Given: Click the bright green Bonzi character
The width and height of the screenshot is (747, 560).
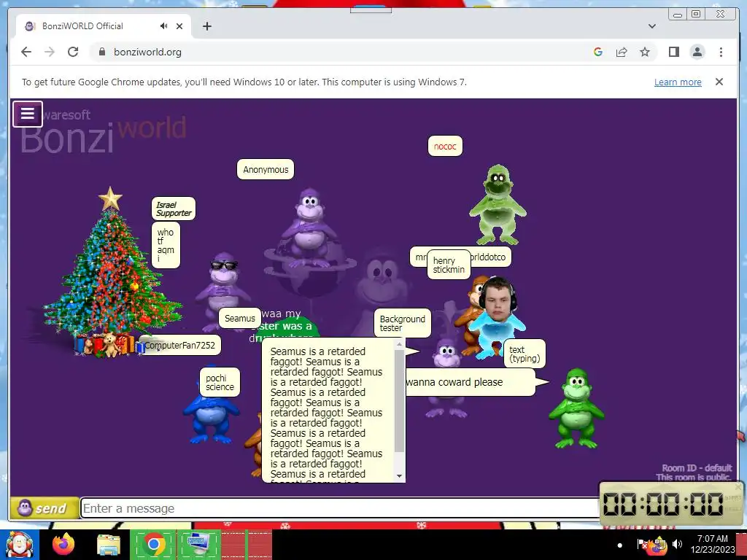Looking at the screenshot, I should 576,408.
